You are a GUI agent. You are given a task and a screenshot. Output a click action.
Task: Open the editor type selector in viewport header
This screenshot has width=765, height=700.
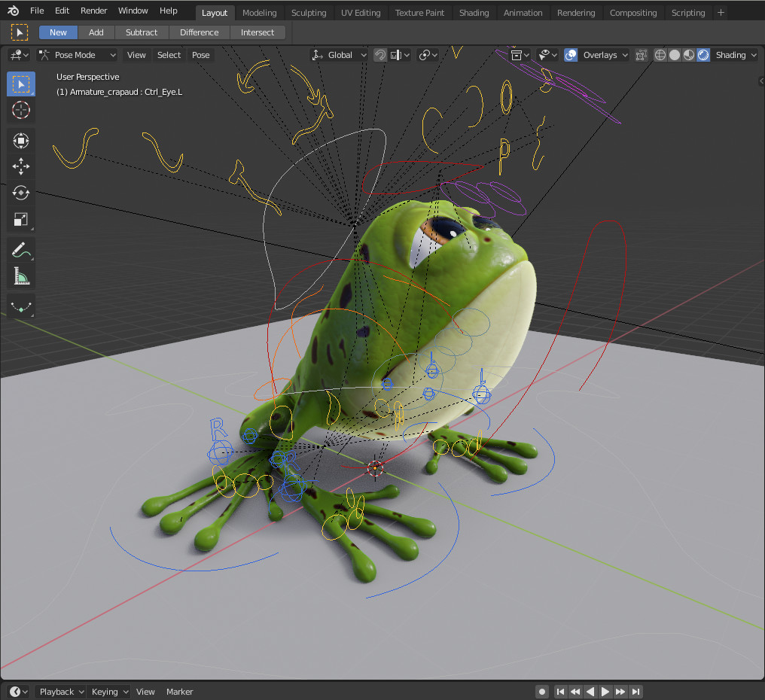pyautogui.click(x=20, y=55)
